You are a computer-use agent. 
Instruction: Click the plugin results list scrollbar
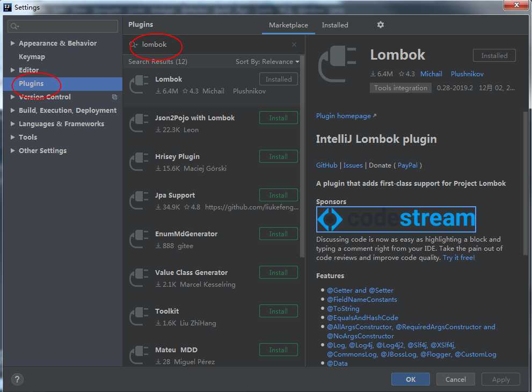302,156
